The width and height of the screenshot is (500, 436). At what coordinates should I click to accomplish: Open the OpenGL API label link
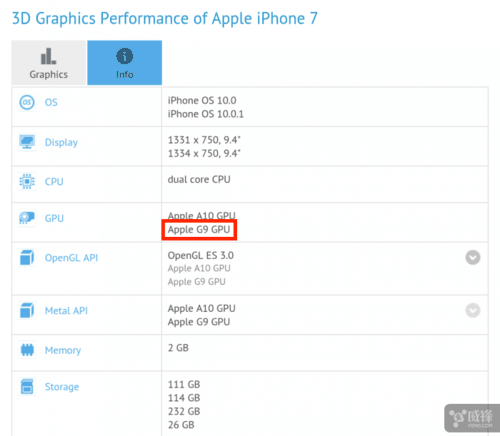coord(71,258)
